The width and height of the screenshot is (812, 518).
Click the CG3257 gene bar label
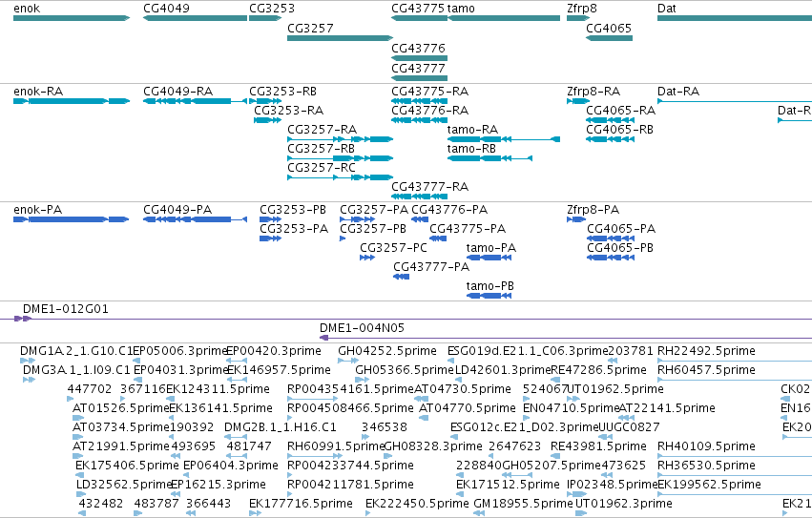[x=310, y=28]
